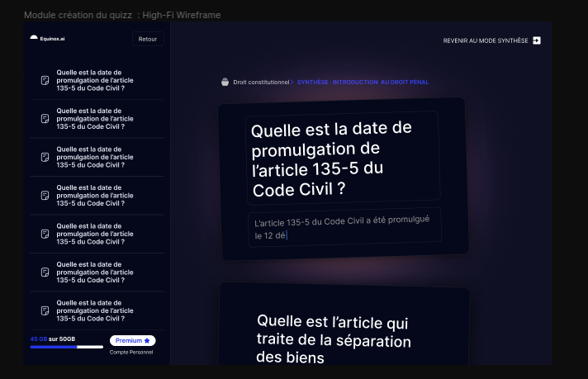Open SYNTHÈSE : INTRODUCTION AU DROIT PÉNAL breadcrumb
588x379 pixels.
pos(363,82)
